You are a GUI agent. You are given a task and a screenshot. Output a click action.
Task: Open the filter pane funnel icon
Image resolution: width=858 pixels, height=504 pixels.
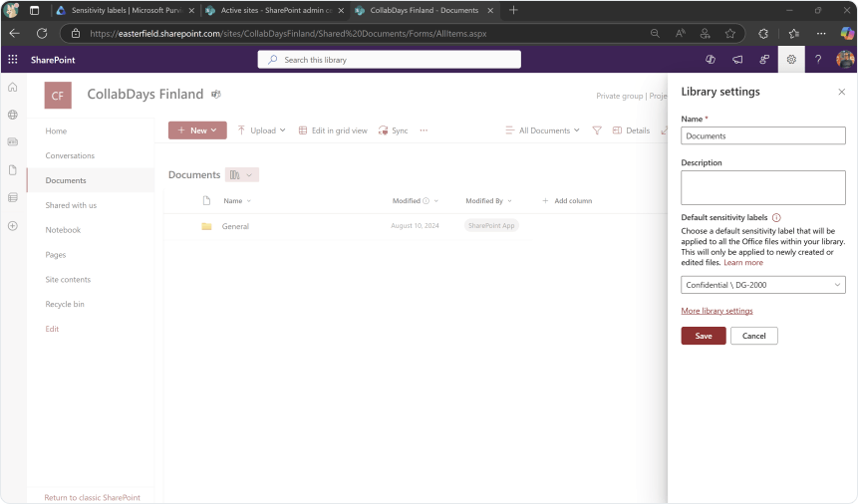click(597, 130)
